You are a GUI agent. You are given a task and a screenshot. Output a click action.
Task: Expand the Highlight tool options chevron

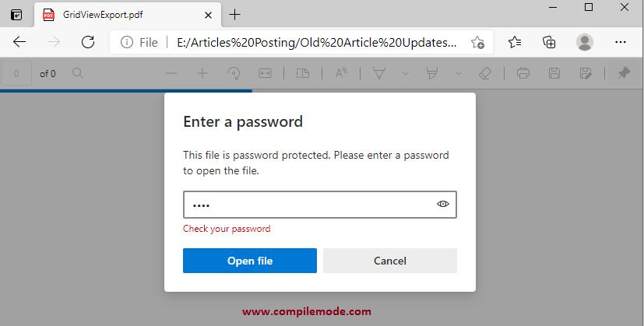[x=459, y=73]
